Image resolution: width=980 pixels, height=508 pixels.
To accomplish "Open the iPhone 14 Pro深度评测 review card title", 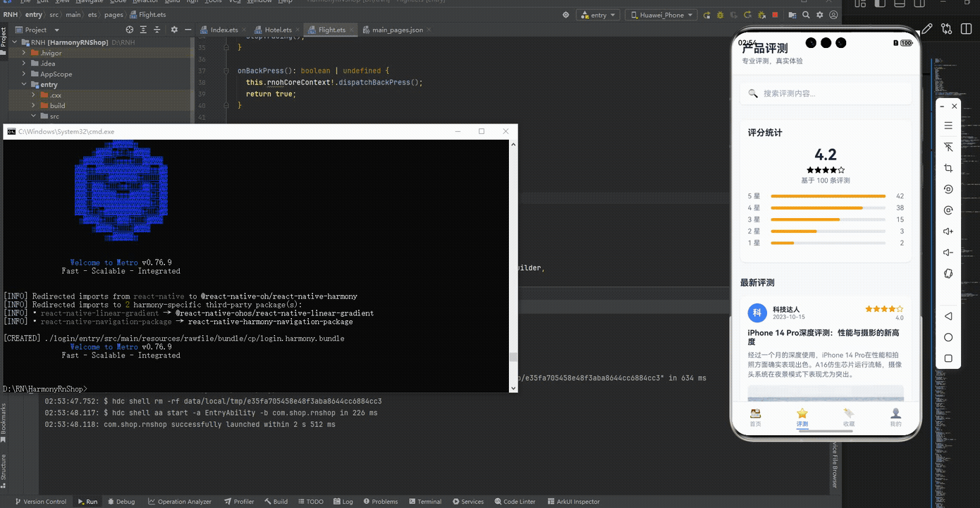I will [823, 337].
